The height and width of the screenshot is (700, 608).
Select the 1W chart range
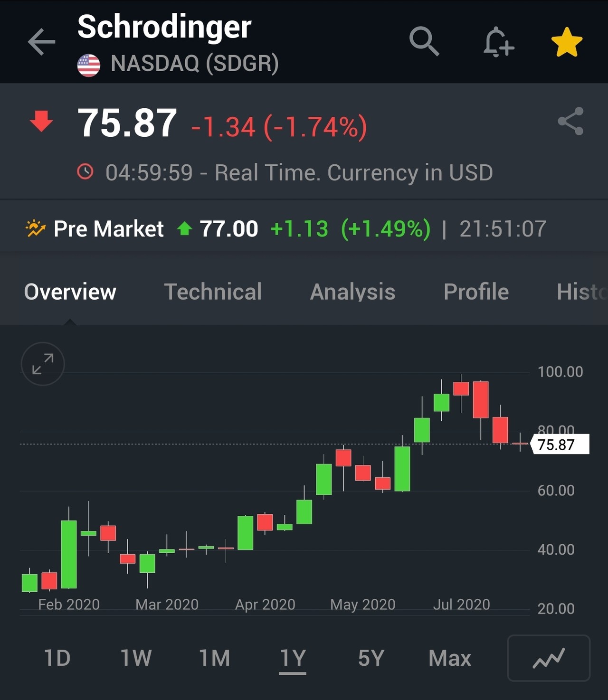136,658
